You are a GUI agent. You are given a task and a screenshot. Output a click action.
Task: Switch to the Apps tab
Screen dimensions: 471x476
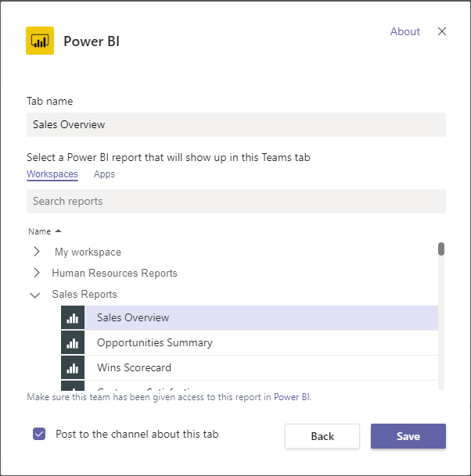click(x=104, y=174)
